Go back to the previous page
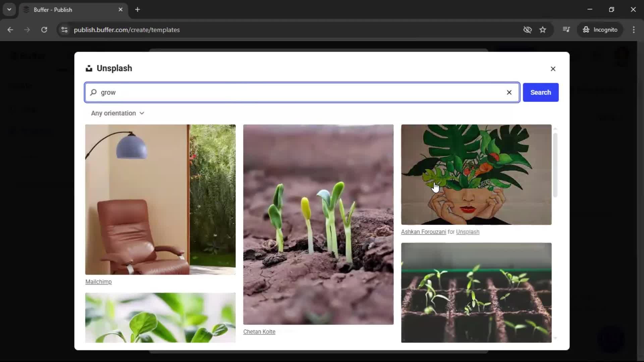Screen dimensions: 644x362 10,30
